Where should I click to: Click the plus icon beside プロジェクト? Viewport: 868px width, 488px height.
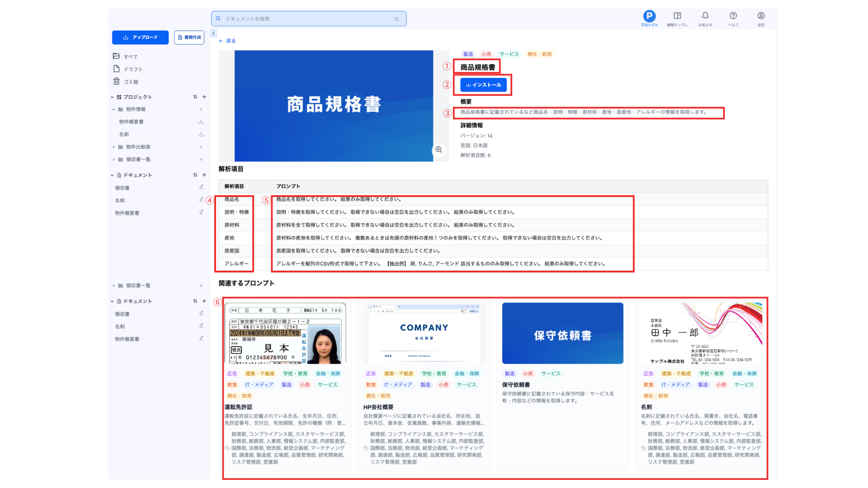204,97
